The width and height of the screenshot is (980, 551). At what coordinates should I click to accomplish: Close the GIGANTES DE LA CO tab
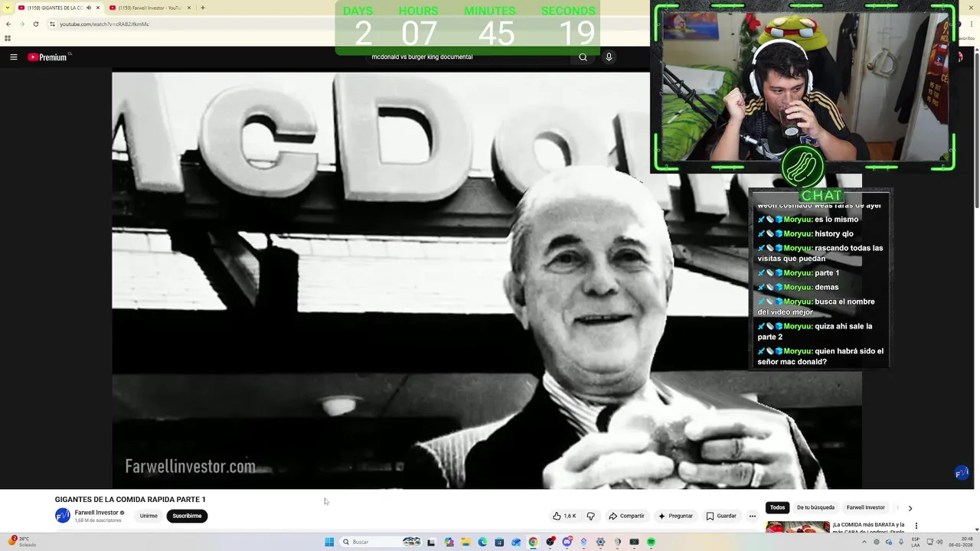(x=98, y=8)
